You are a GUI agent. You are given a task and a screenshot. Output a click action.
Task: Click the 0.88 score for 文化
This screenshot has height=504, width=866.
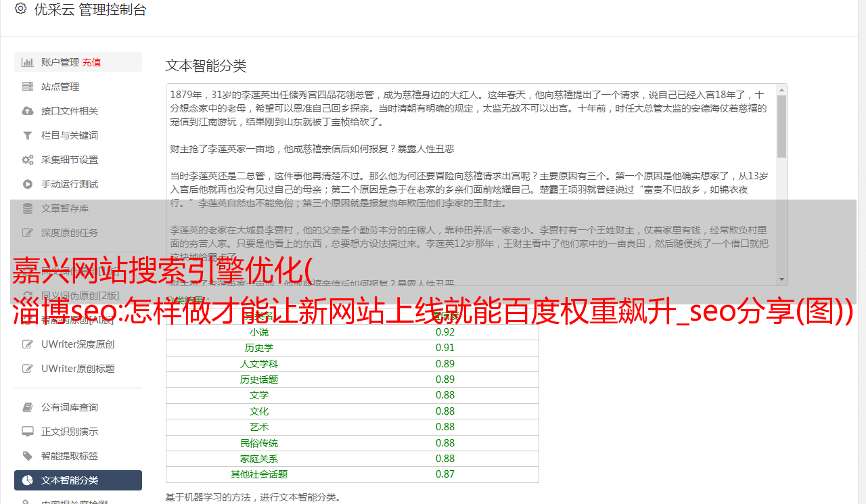445,411
